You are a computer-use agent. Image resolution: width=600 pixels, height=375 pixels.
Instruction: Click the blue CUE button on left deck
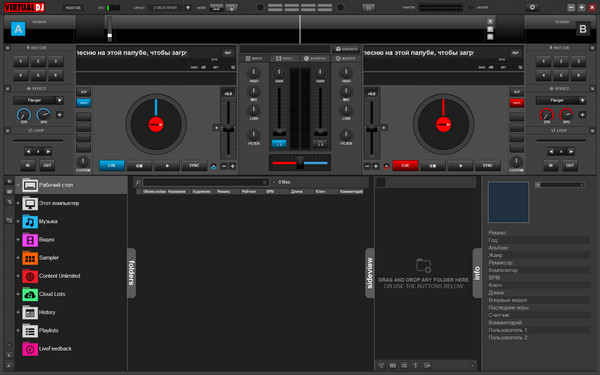pyautogui.click(x=112, y=166)
